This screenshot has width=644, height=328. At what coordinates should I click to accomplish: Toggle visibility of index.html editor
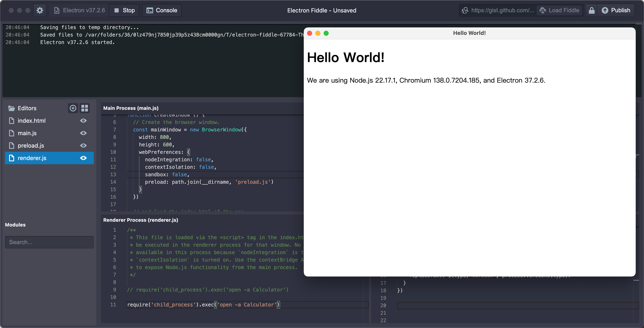click(83, 121)
